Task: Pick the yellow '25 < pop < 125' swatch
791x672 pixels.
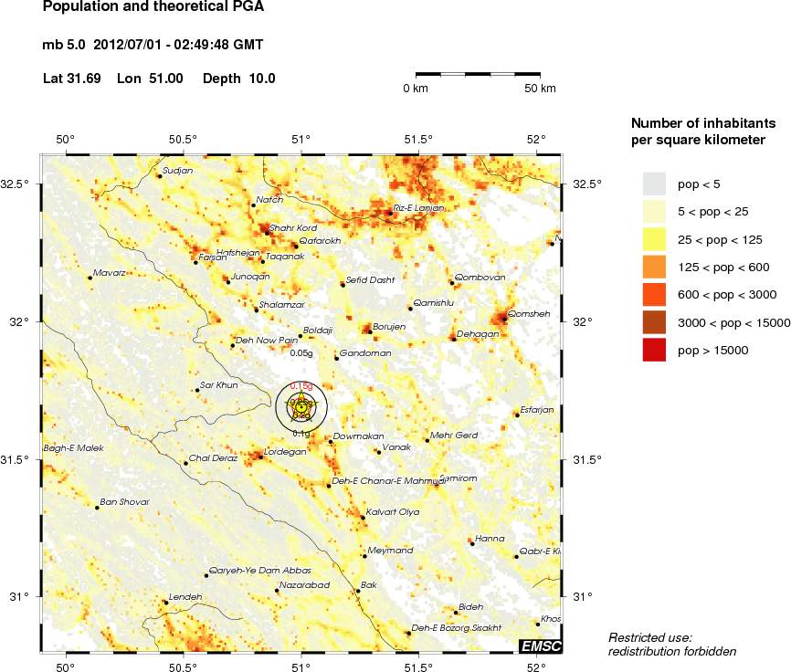Action: [654, 239]
